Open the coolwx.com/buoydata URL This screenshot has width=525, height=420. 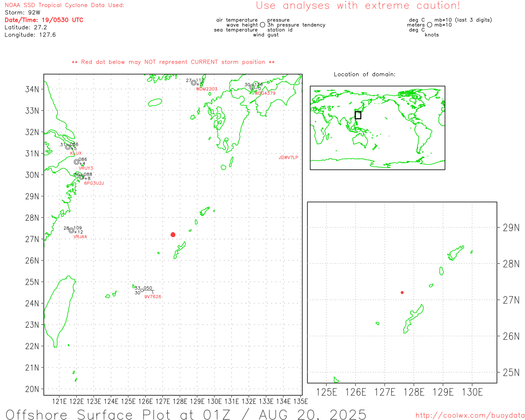[x=470, y=415]
